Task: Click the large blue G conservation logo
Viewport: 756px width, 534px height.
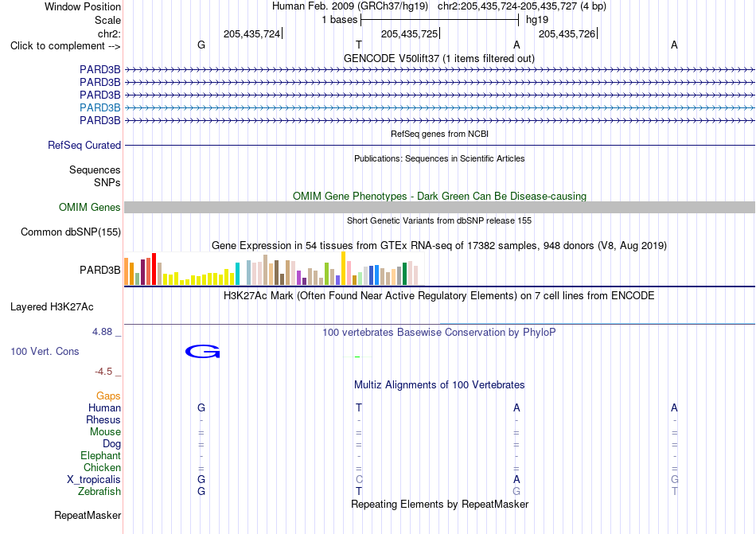Action: (202, 351)
